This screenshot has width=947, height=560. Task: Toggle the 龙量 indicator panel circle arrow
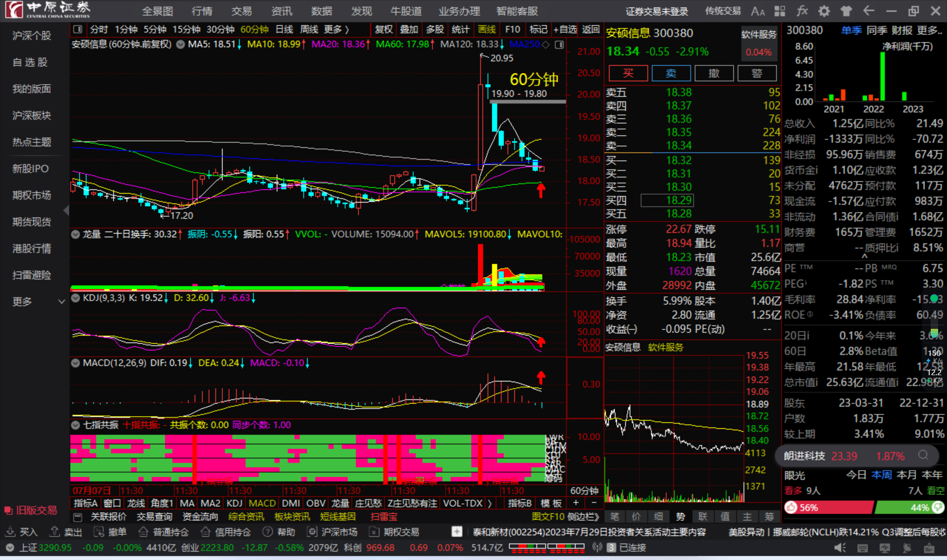pos(75,234)
